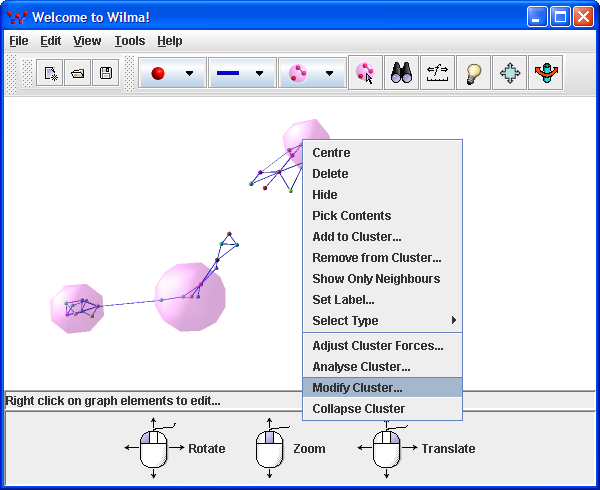Screen dimensions: 600x490
Task: Click the Translate mouse hint image
Action: click(387, 449)
